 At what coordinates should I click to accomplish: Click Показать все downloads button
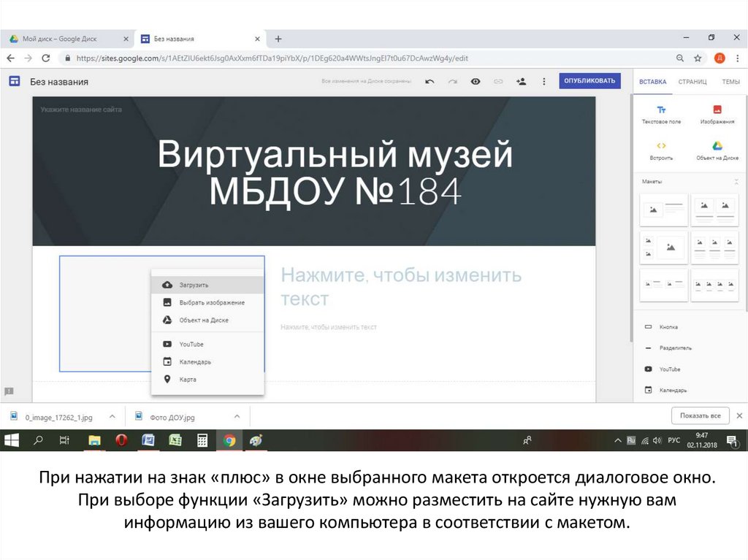tap(700, 415)
